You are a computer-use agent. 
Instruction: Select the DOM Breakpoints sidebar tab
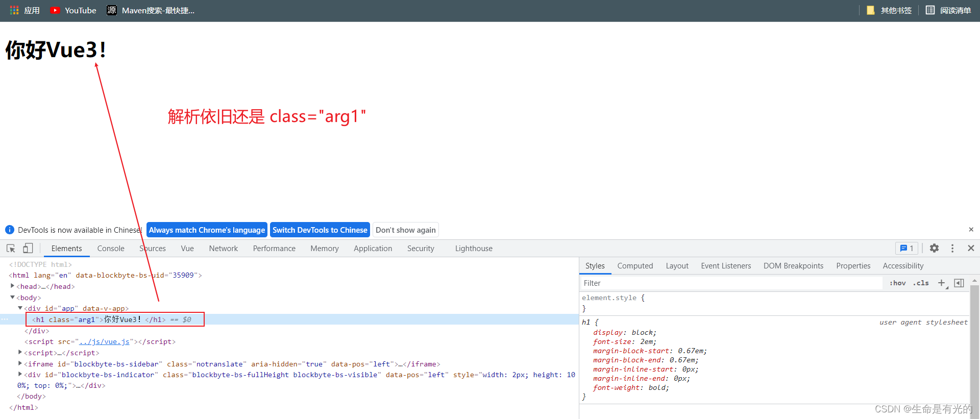point(793,266)
